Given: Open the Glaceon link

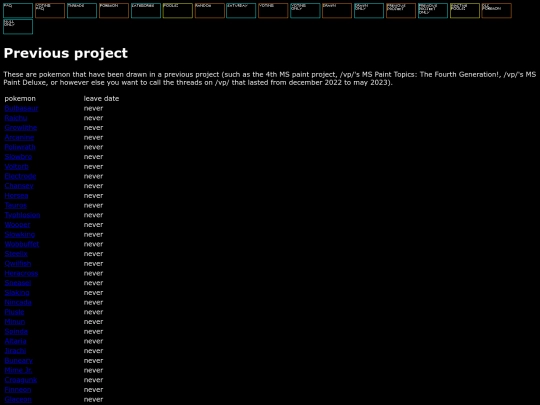Looking at the screenshot, I should (18, 399).
